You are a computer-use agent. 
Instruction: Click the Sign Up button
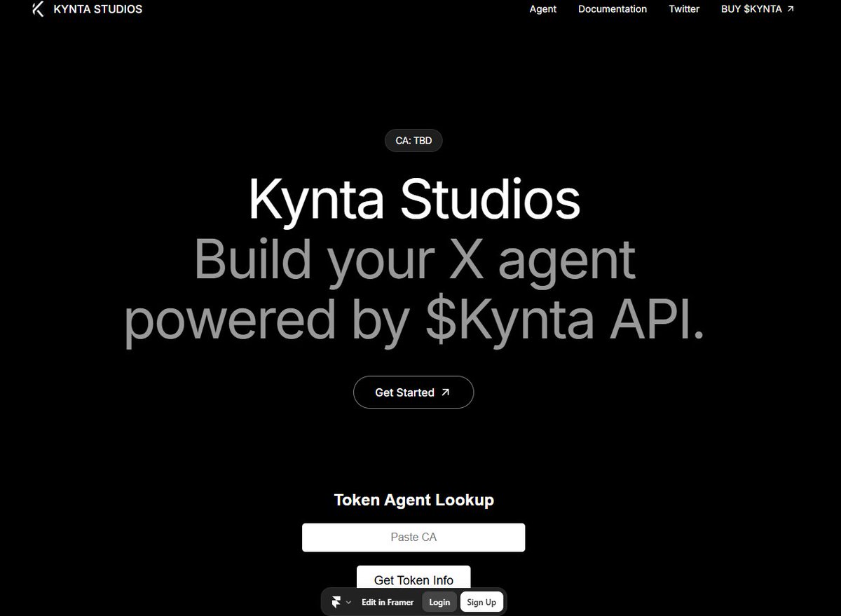481,601
